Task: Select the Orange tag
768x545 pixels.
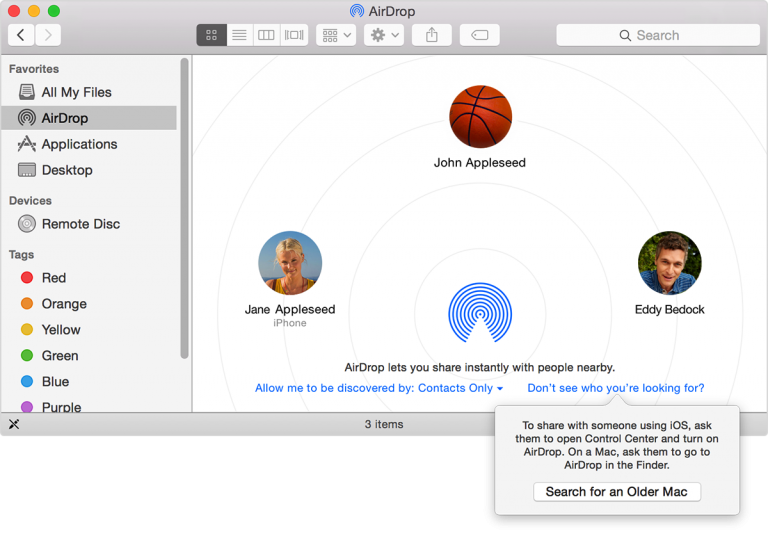Action: [x=89, y=304]
